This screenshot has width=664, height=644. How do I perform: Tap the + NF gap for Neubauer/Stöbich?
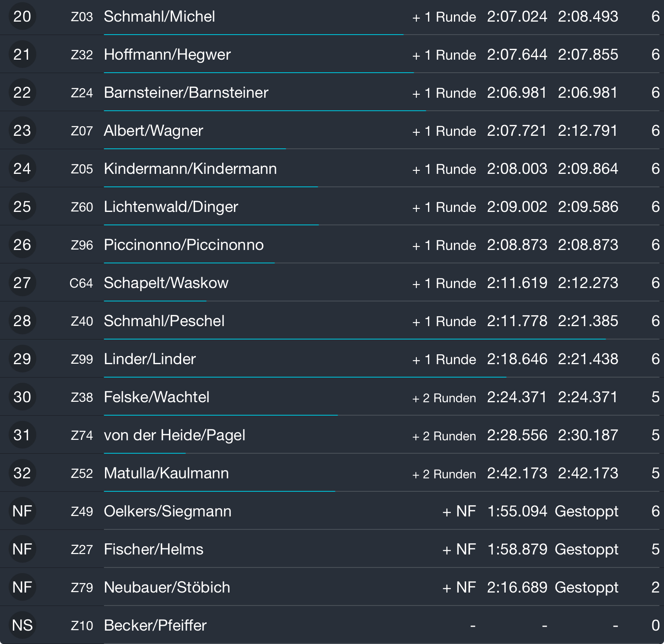459,587
